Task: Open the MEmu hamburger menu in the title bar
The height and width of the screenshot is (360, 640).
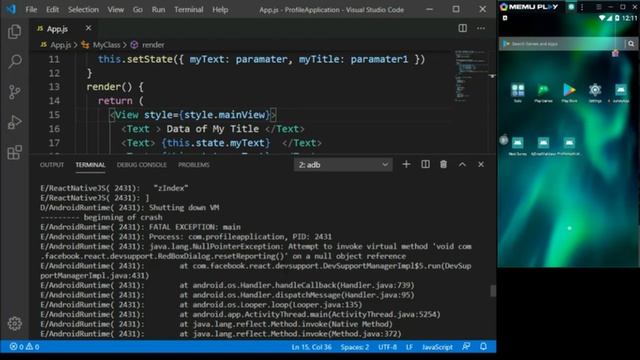Action: (599, 7)
